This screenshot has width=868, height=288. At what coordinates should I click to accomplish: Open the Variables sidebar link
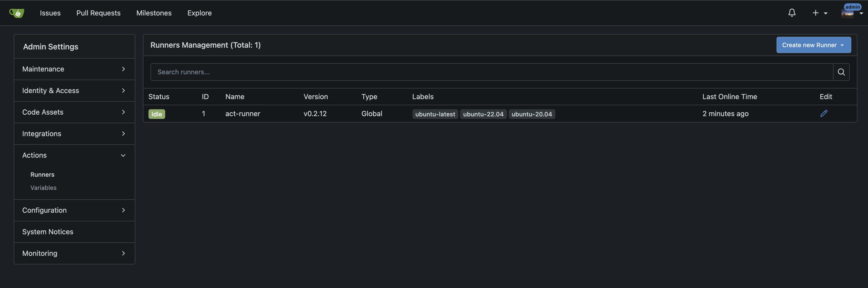tap(44, 188)
